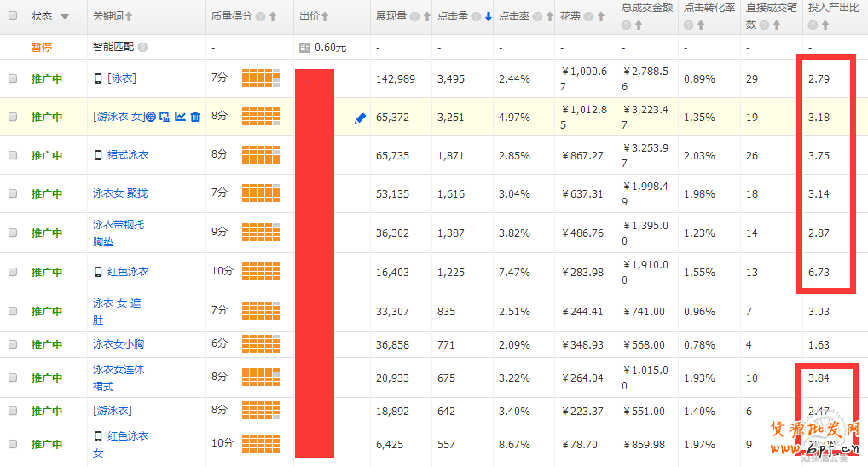Open the trend chart icon for 游泳衣 女
This screenshot has height=467, width=868.
click(x=180, y=117)
